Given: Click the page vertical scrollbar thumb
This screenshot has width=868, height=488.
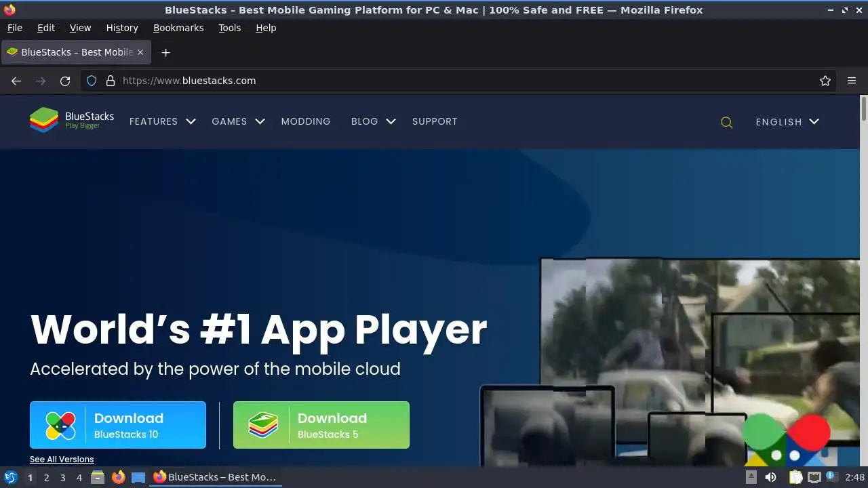Looking at the screenshot, I should [864, 110].
